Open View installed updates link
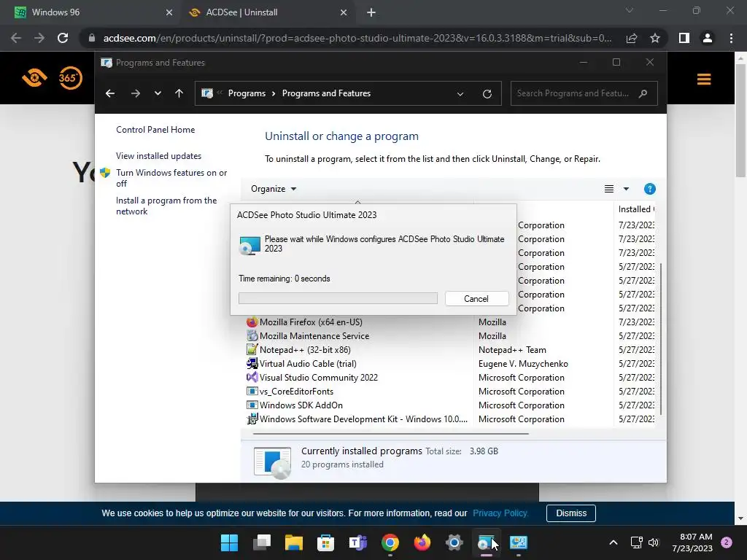Image resolution: width=747 pixels, height=560 pixels. pyautogui.click(x=158, y=156)
